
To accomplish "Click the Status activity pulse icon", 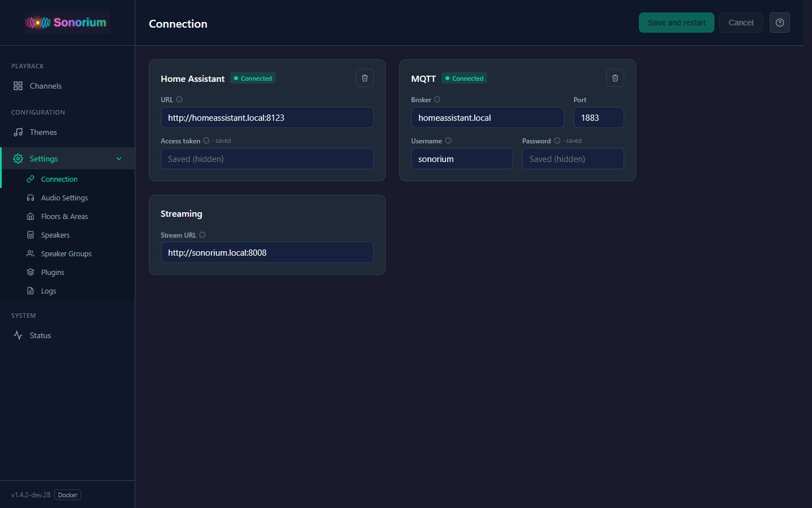I will tap(18, 335).
